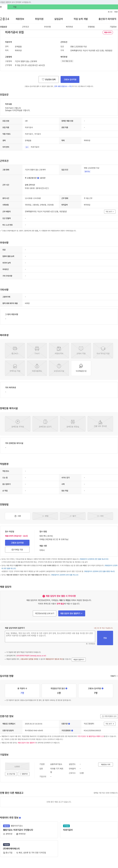Open the (주)케이케이에스티 company card
The image size is (118, 868).
point(29,848)
